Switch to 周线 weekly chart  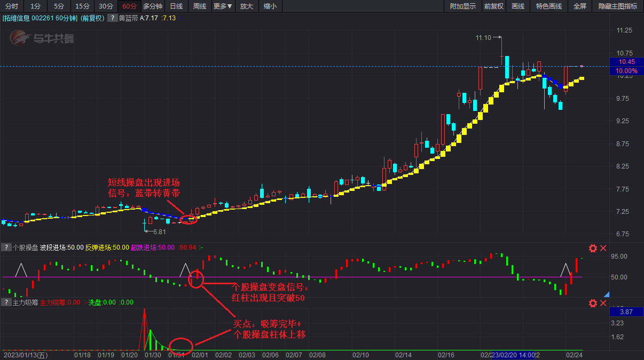(x=200, y=6)
